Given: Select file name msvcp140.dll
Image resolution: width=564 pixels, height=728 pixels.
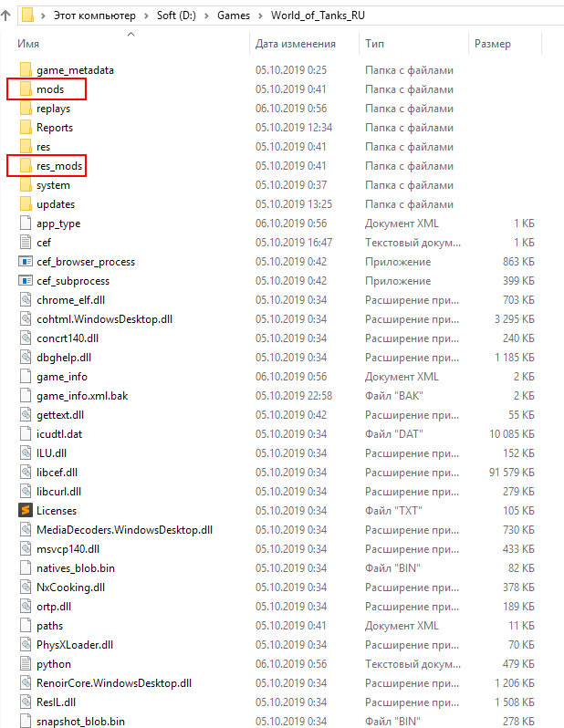Looking at the screenshot, I should click(x=68, y=549).
